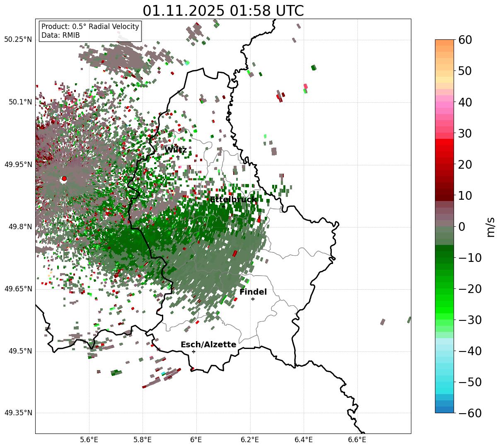Click the Product: 0.5° Radial Velocity label
This screenshot has height=448, width=500.
[x=90, y=27]
